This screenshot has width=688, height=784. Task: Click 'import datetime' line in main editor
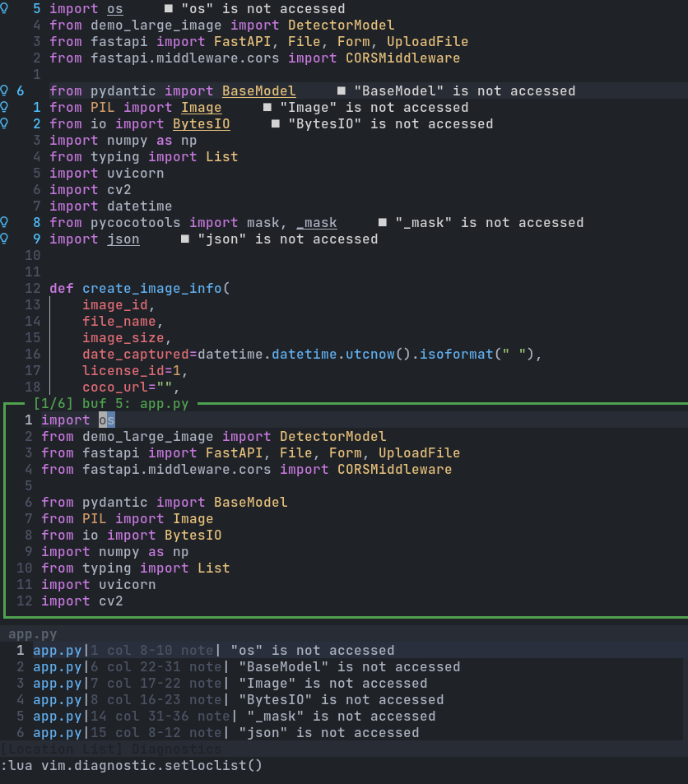click(110, 206)
